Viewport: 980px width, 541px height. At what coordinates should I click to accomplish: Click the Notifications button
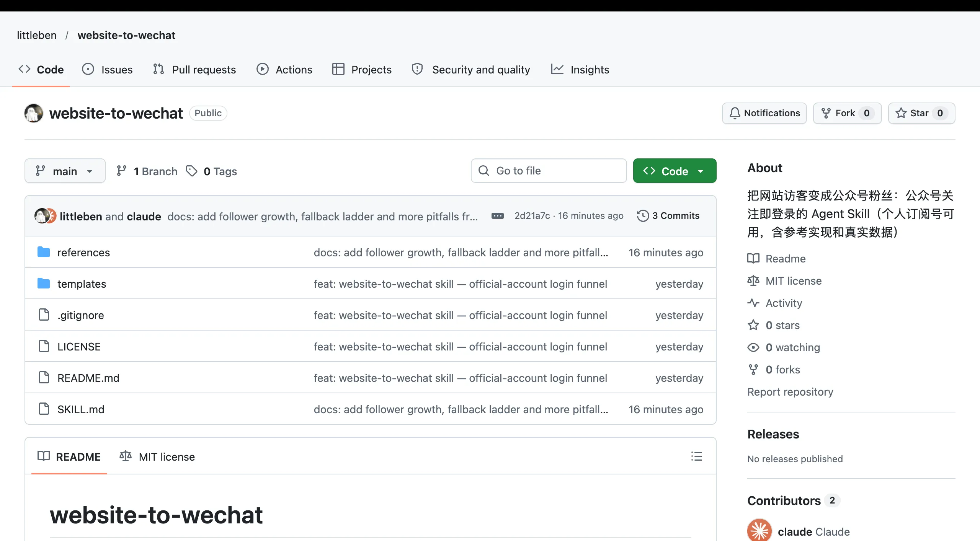pos(764,113)
